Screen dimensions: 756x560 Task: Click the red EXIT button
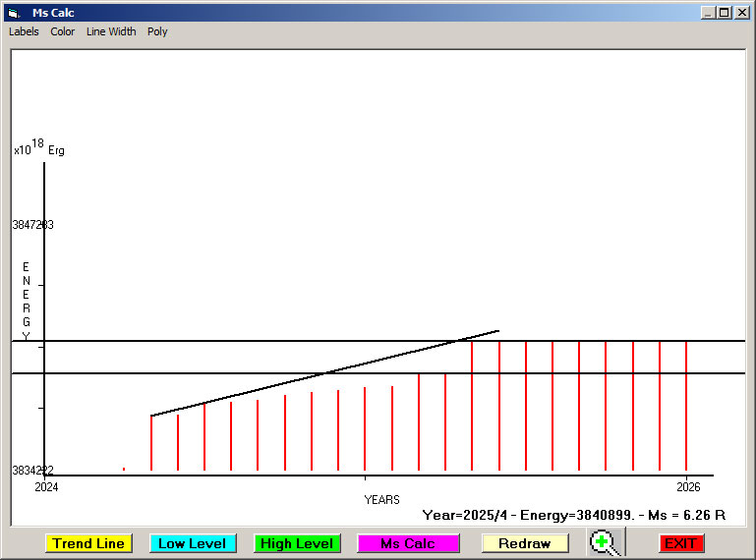click(x=679, y=543)
